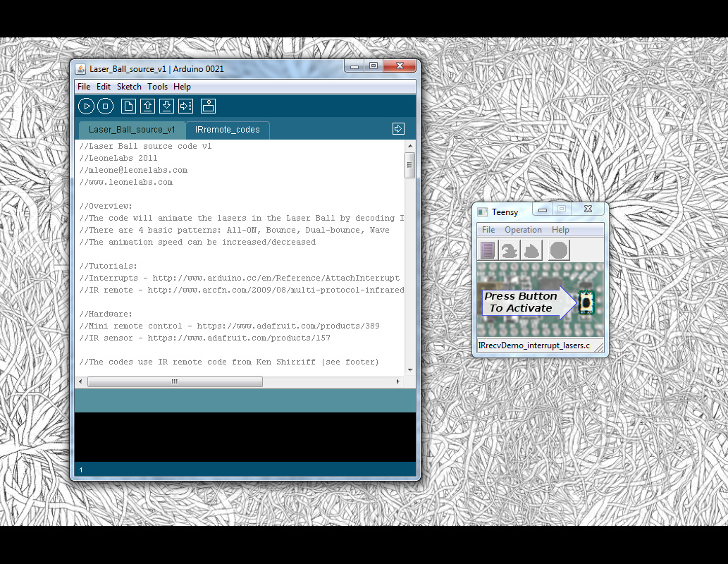
Task: Toggle the Auto mode button in Teensy
Action: click(x=559, y=250)
